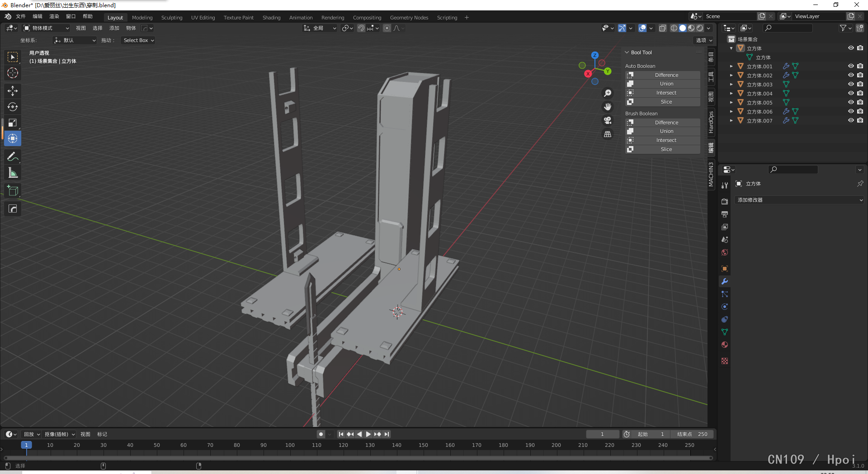This screenshot has height=474, width=868.
Task: Open the Modifier properties wrench tab
Action: pyautogui.click(x=725, y=281)
